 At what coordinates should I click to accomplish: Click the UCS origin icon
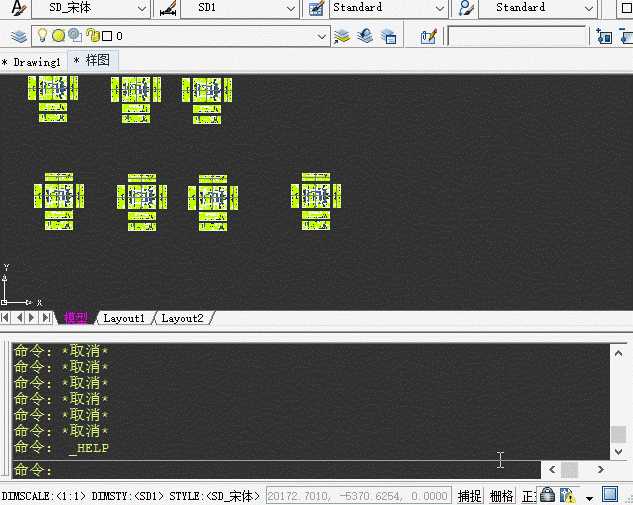(x=4, y=302)
